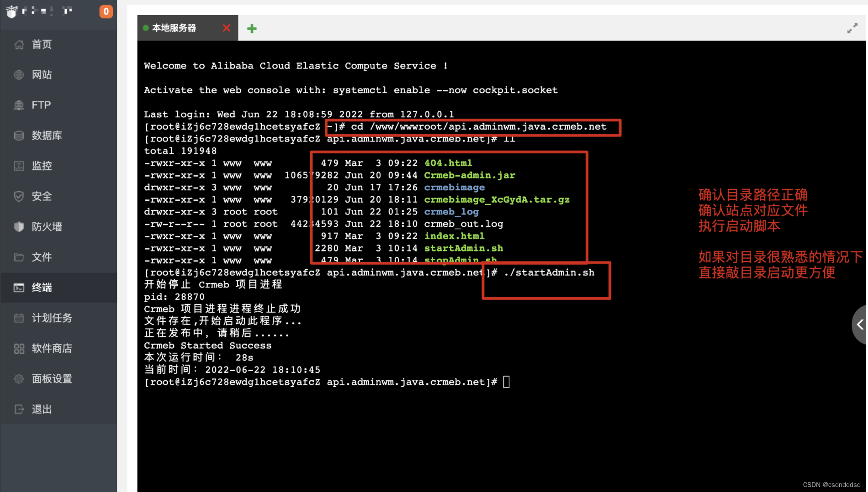Click the database icon beside 数据库
The height and width of the screenshot is (492, 868).
point(19,136)
